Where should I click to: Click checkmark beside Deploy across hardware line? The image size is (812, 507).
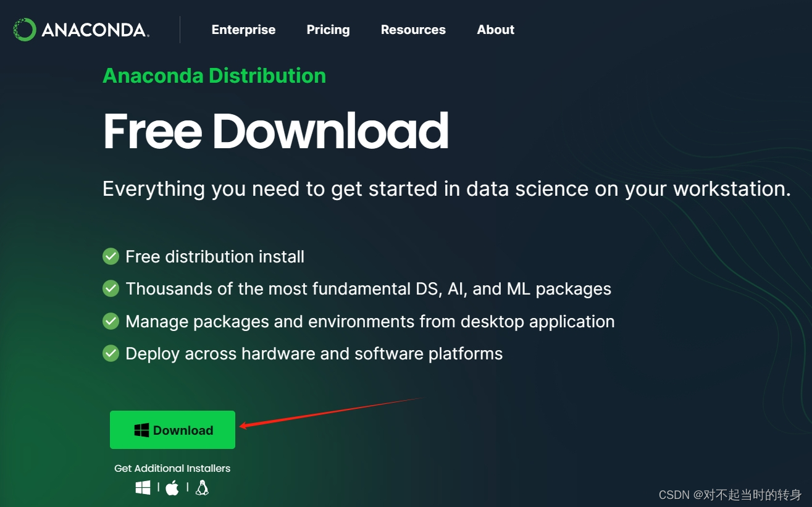pyautogui.click(x=111, y=353)
